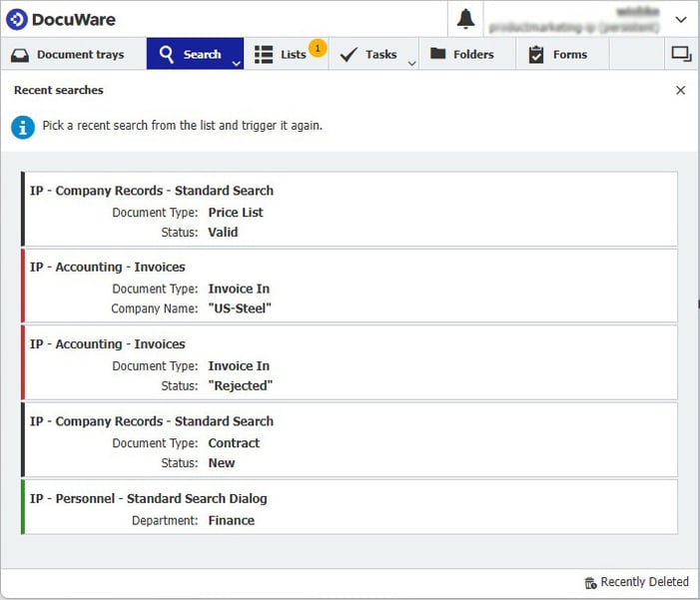Run the Personnel Finance department search

[350, 507]
